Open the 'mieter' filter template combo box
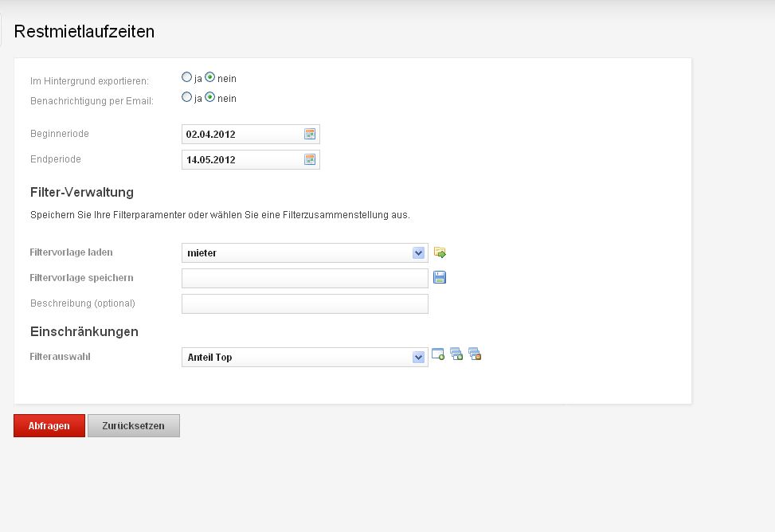775x532 pixels. point(305,252)
